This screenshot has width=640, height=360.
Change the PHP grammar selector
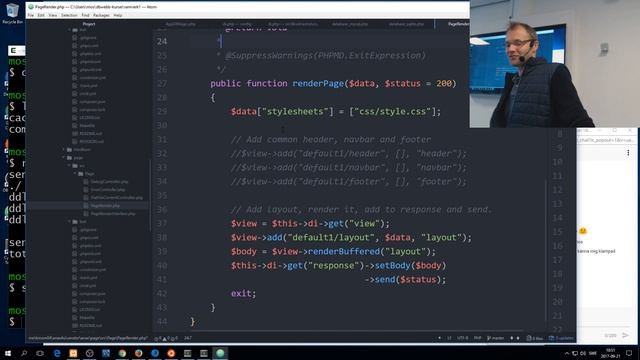click(x=477, y=338)
